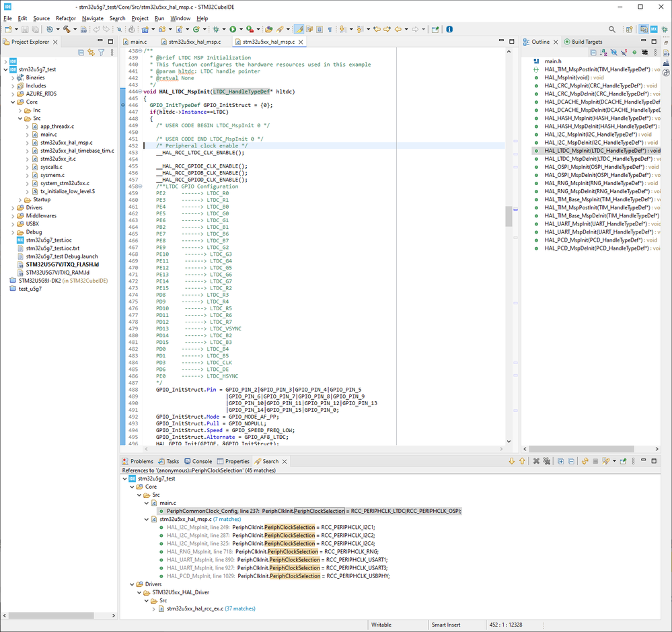Viewport: 672px width, 632px height.
Task: Toggle alphabetical sort in the Outline view
Action: point(603,52)
